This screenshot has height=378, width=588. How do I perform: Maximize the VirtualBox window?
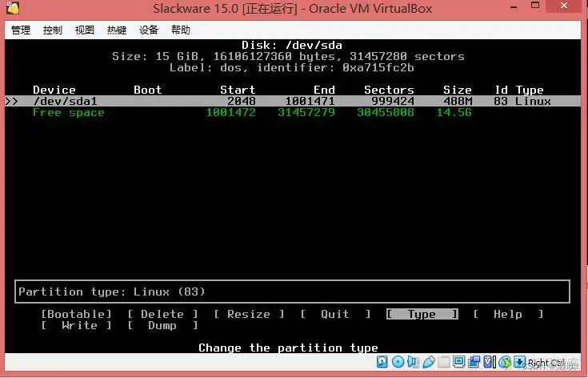535,6
